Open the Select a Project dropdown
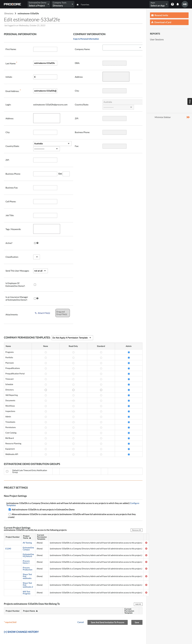The width and height of the screenshot is (192, 644). pyautogui.click(x=39, y=4)
